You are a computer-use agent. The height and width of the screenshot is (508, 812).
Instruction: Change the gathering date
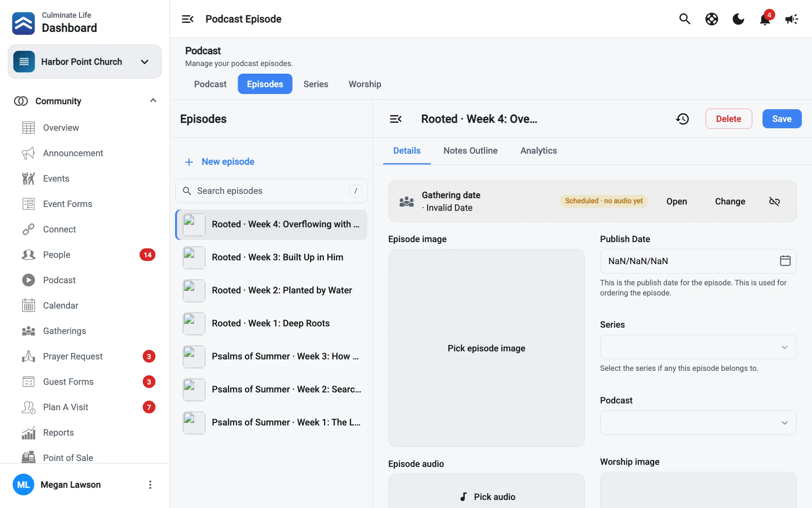[x=730, y=202]
